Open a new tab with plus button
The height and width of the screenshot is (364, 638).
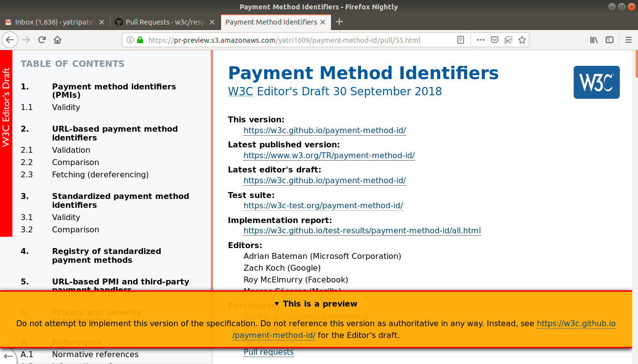(339, 22)
